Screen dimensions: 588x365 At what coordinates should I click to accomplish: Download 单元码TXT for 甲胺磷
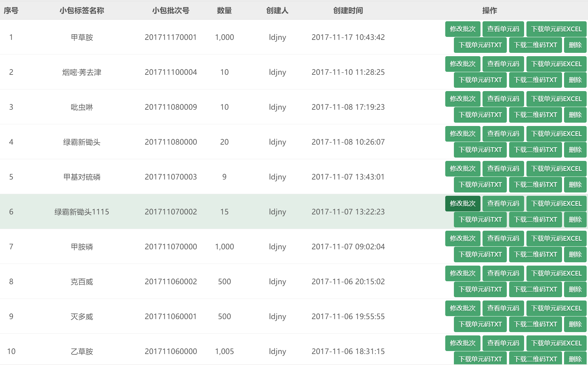[x=480, y=254]
